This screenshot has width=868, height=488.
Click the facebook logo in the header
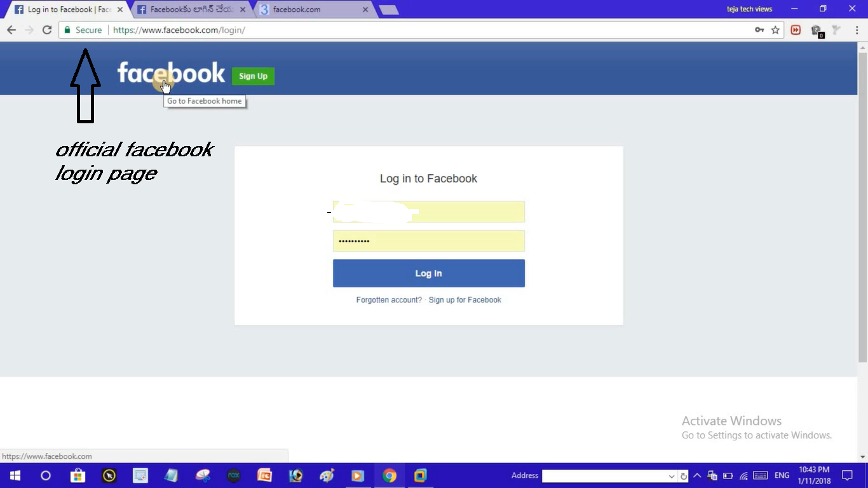tap(171, 73)
